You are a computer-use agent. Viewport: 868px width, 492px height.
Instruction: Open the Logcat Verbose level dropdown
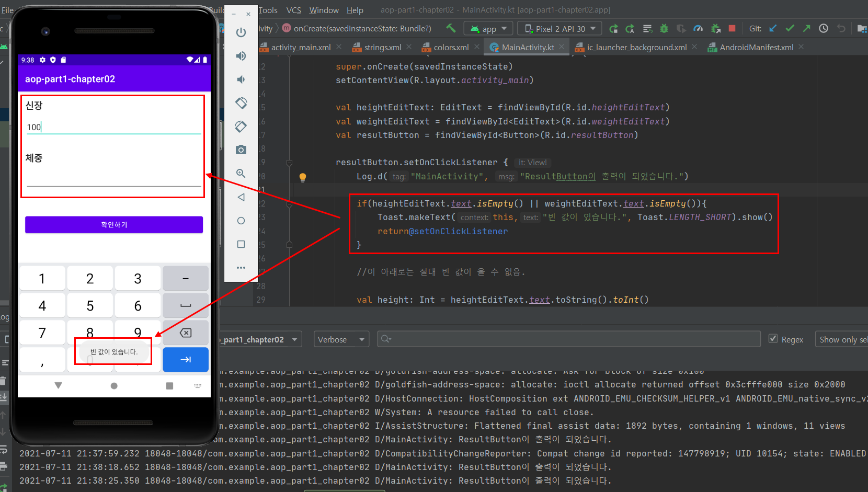(x=341, y=339)
